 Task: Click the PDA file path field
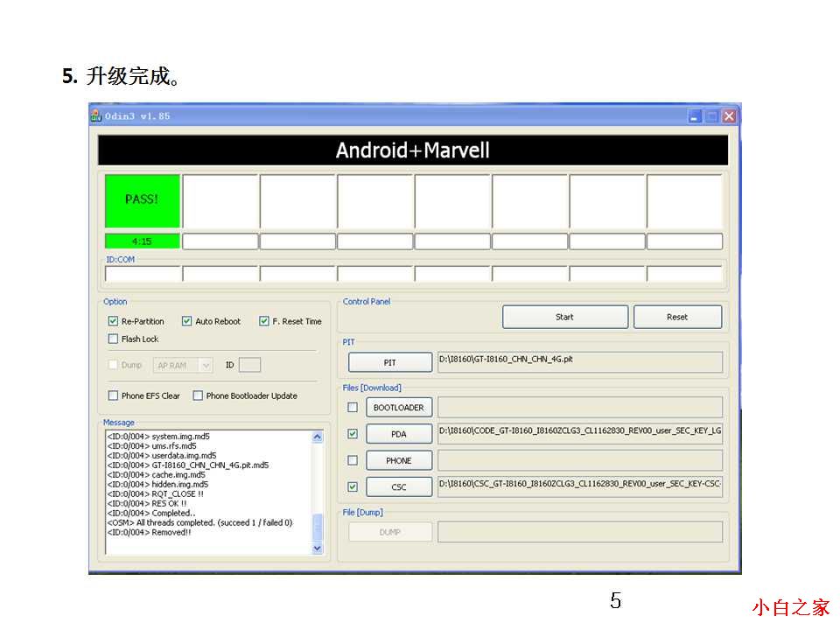580,433
